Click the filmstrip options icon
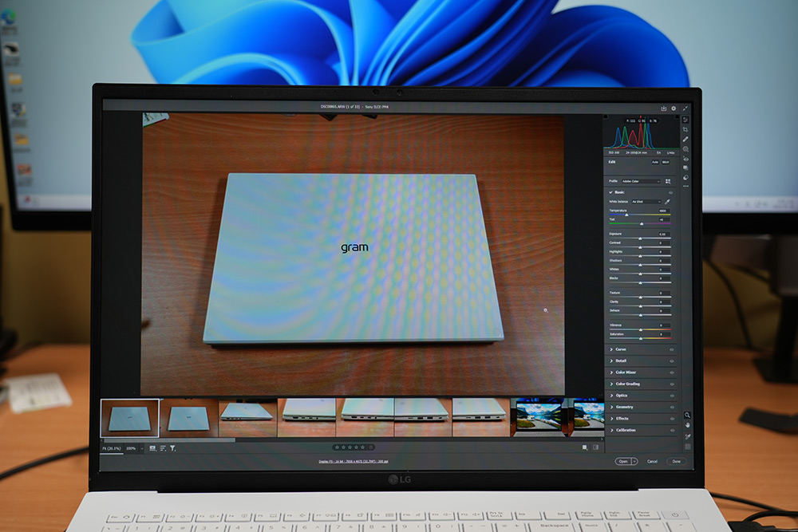 tap(152, 448)
